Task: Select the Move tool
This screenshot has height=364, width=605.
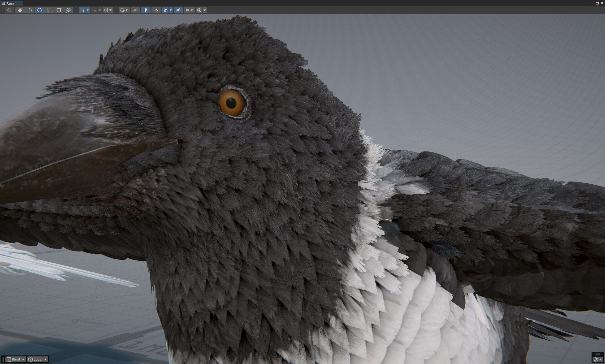Action: coord(30,10)
